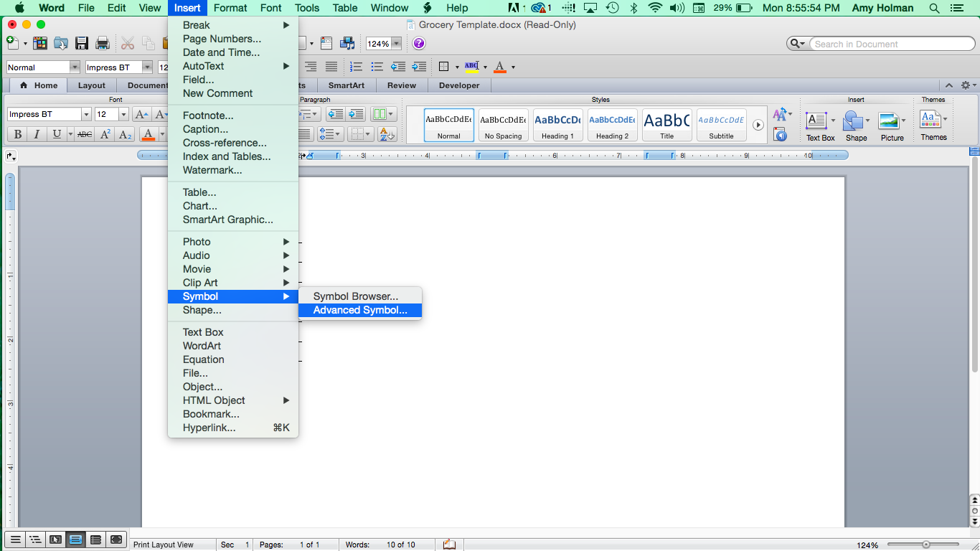Click the bulleted list icon
The width and height of the screenshot is (980, 551).
(377, 67)
